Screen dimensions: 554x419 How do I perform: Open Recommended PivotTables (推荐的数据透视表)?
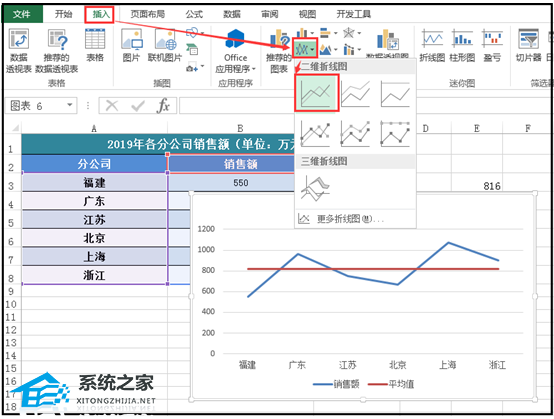coord(57,51)
